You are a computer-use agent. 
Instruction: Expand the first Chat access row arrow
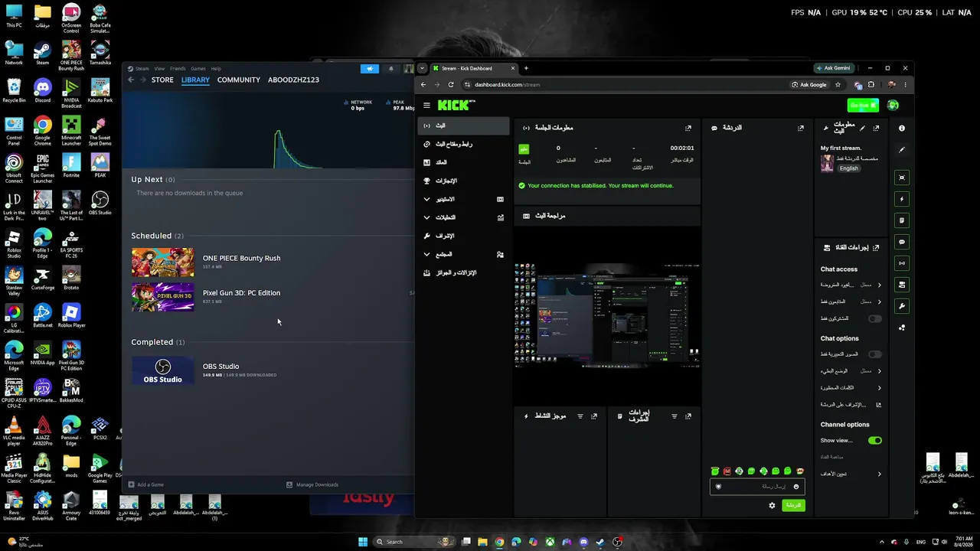point(879,285)
